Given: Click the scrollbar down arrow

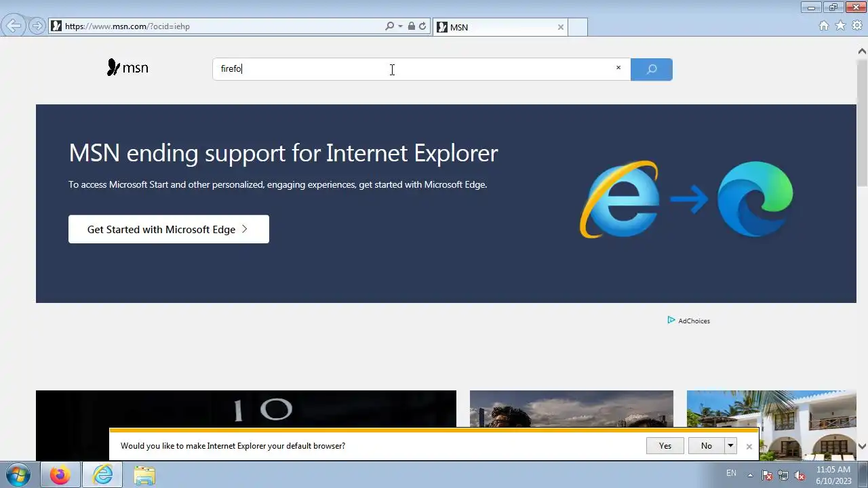Looking at the screenshot, I should click(x=862, y=446).
